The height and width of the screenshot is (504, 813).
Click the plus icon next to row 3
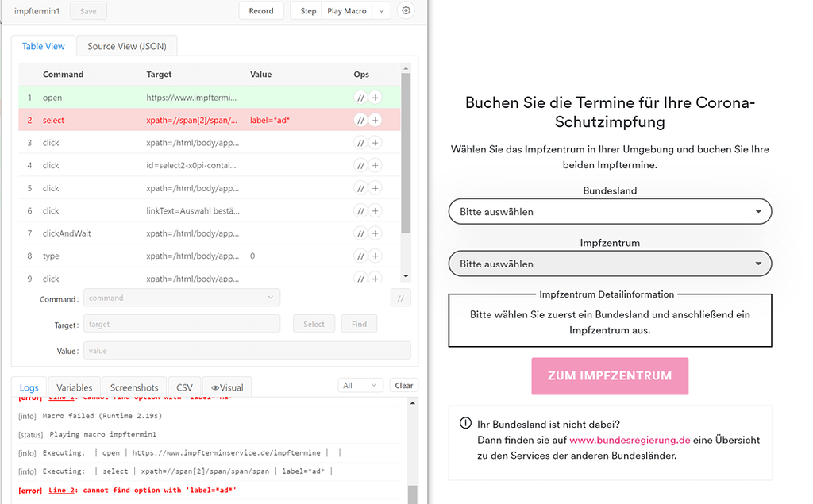pyautogui.click(x=374, y=144)
